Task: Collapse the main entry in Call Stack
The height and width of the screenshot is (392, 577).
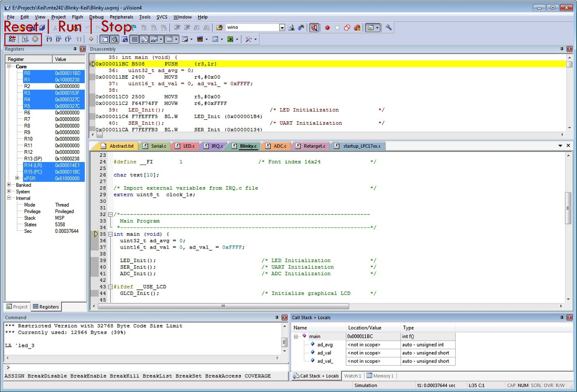Action: (x=296, y=336)
